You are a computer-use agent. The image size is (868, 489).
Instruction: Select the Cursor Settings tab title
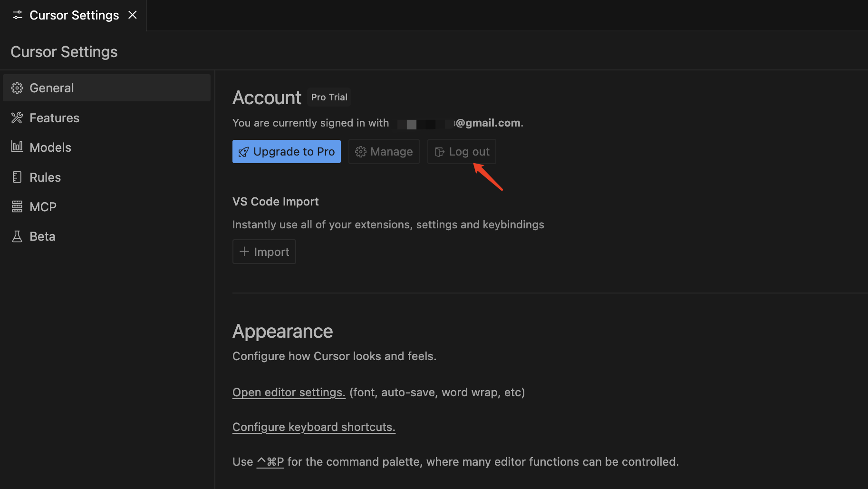pyautogui.click(x=74, y=15)
